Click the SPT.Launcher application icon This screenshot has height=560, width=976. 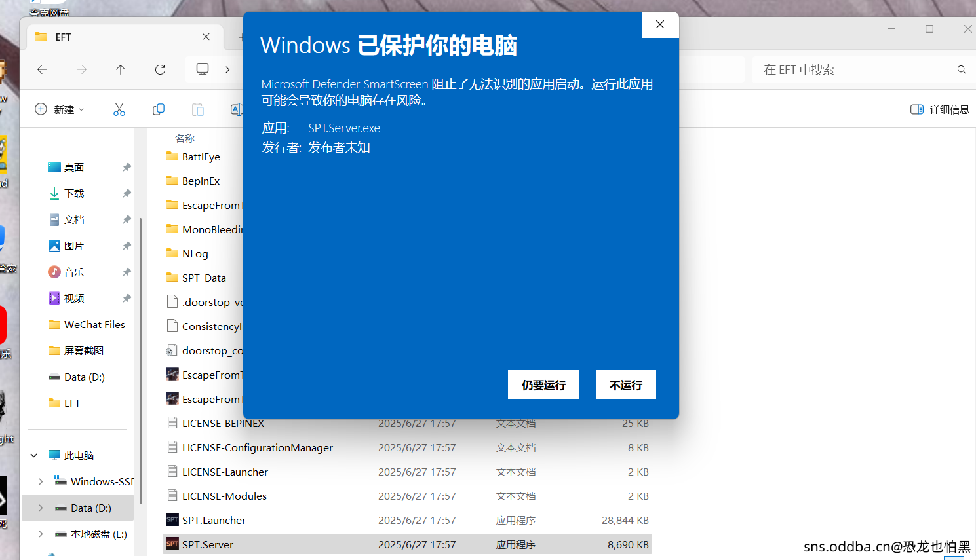172,519
